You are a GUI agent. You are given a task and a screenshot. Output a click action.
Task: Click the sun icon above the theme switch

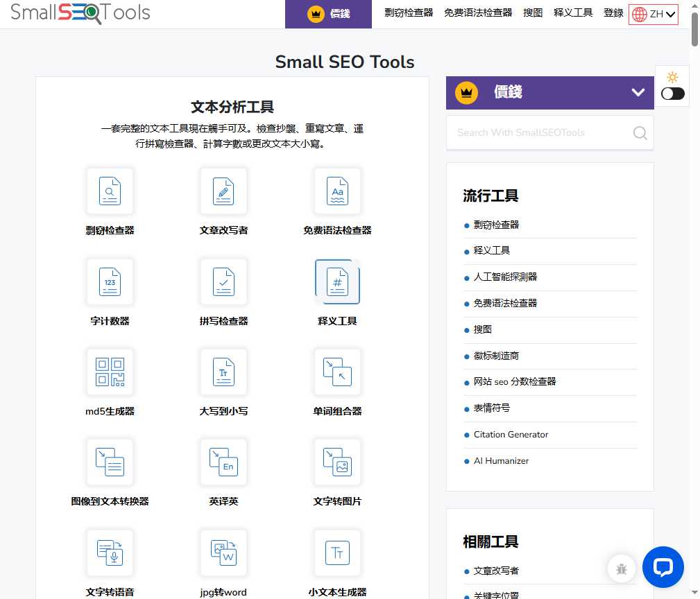[672, 77]
